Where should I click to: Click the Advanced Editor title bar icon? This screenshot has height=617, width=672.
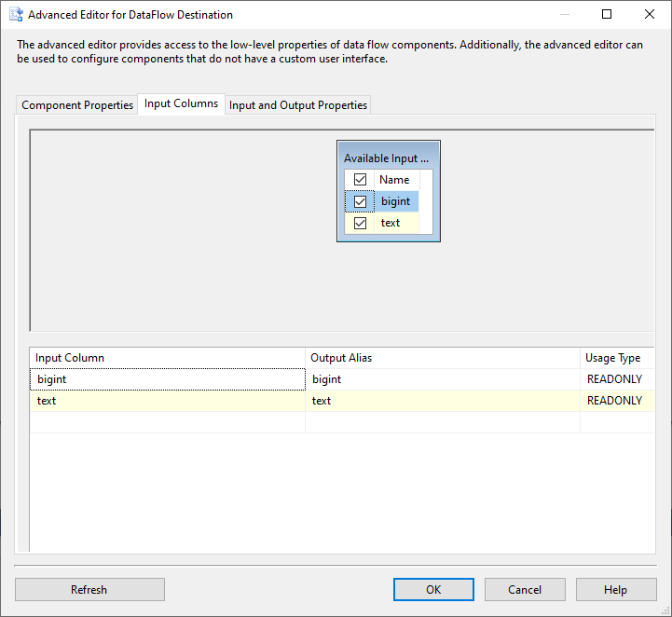pyautogui.click(x=15, y=15)
